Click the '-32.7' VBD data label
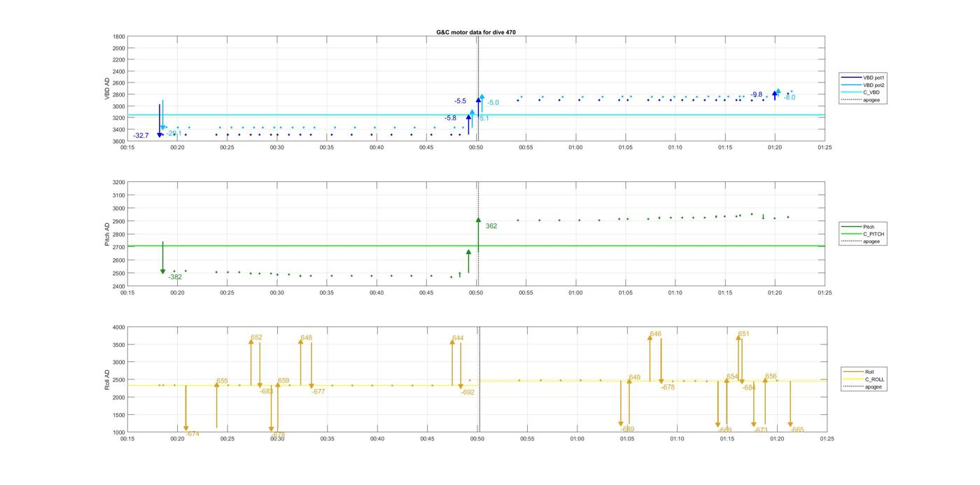The width and height of the screenshot is (980, 485). (141, 135)
